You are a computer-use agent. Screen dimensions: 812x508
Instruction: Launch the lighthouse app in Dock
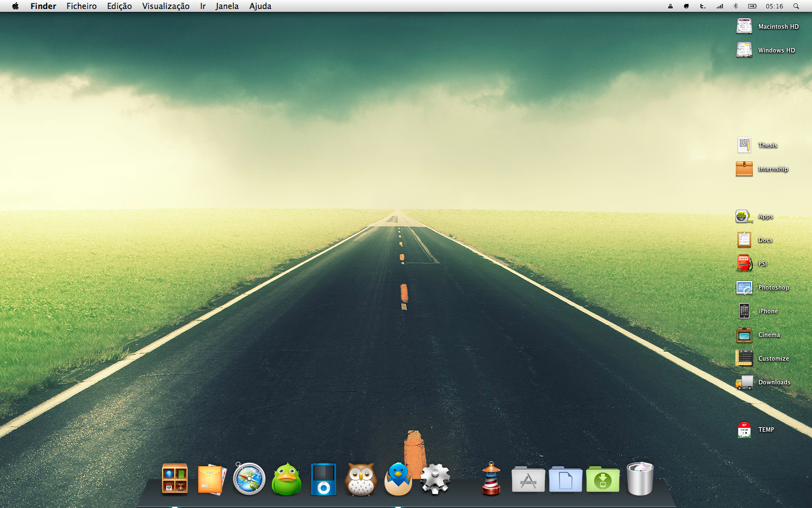click(491, 479)
